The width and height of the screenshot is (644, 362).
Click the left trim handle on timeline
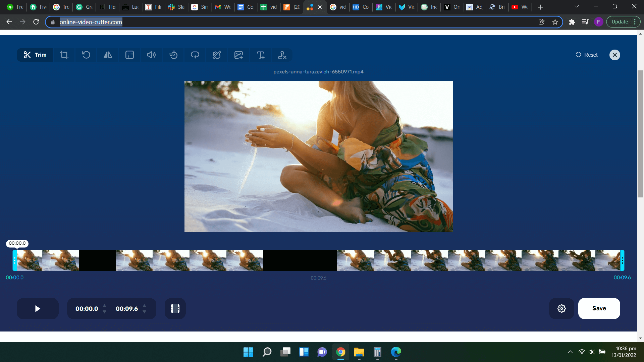pos(15,260)
